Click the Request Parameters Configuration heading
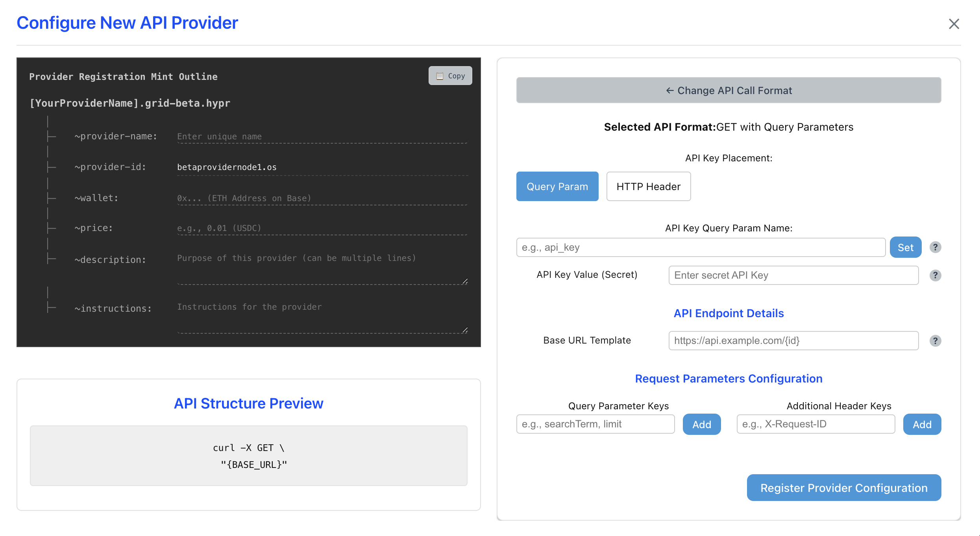Image resolution: width=980 pixels, height=536 pixels. pyautogui.click(x=729, y=379)
